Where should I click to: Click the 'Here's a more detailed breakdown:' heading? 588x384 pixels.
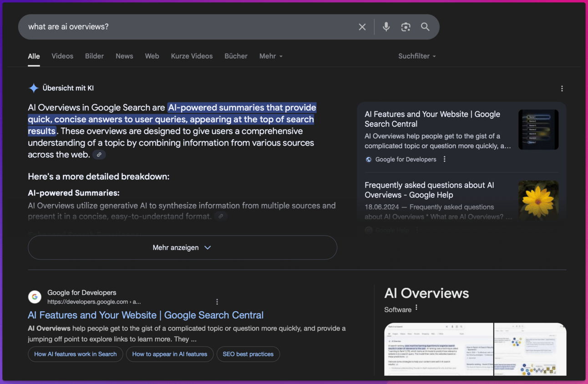[x=99, y=177]
